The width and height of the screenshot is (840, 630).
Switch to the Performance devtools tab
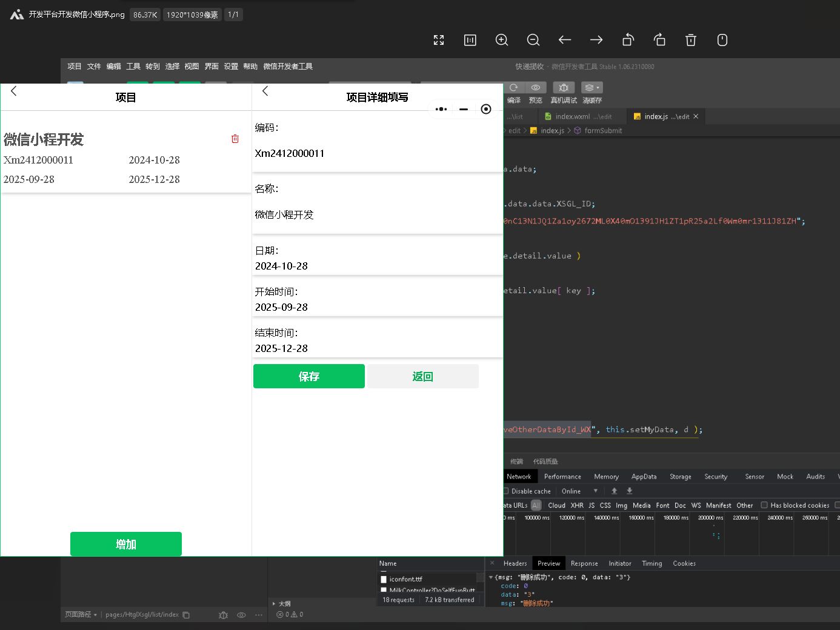pos(562,477)
